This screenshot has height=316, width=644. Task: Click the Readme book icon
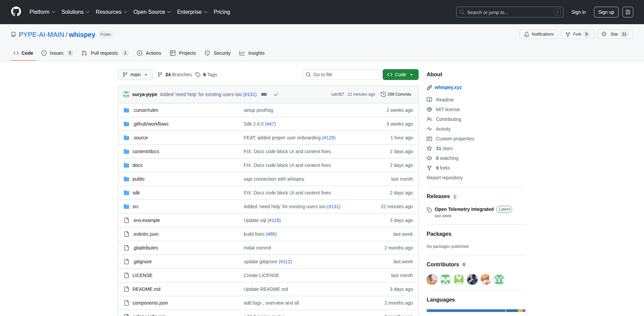coord(429,100)
